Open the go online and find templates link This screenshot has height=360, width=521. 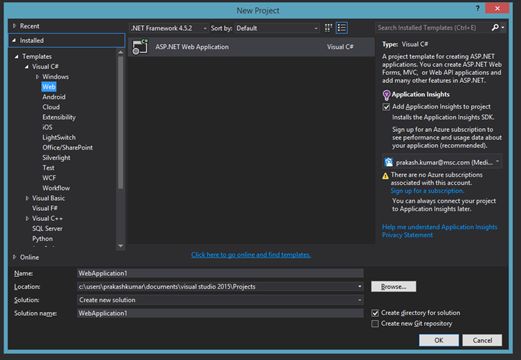[251, 255]
